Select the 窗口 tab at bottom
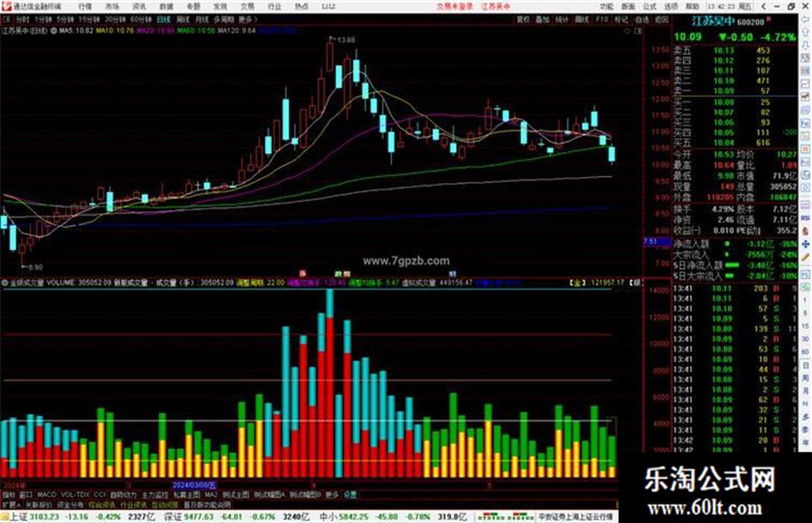The width and height of the screenshot is (812, 523). [26, 495]
